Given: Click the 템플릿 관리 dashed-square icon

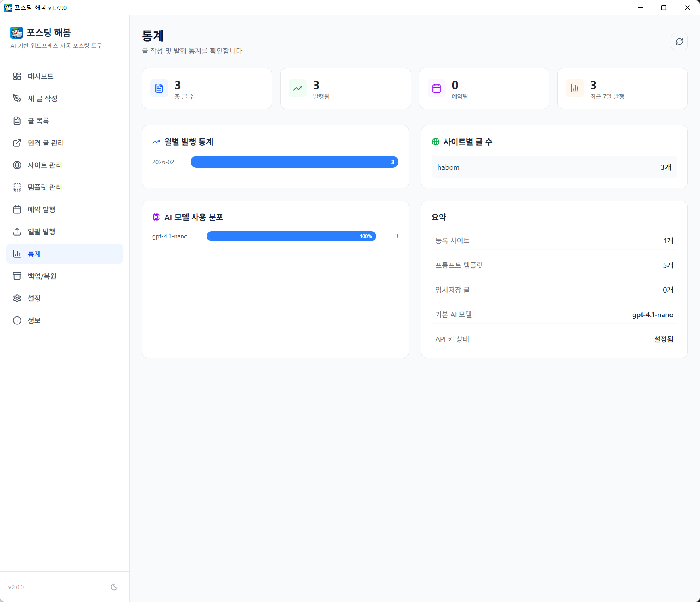Looking at the screenshot, I should 17,187.
